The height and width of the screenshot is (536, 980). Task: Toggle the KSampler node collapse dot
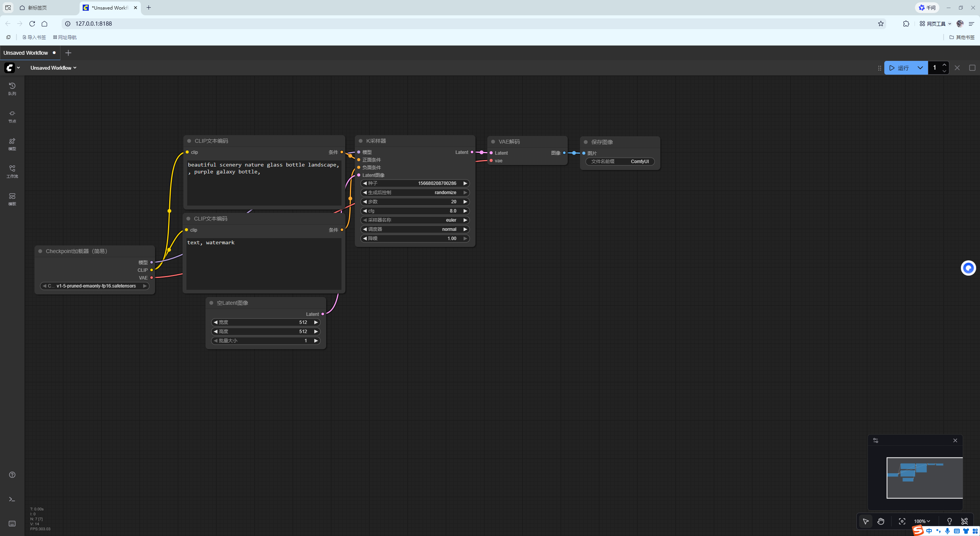361,141
